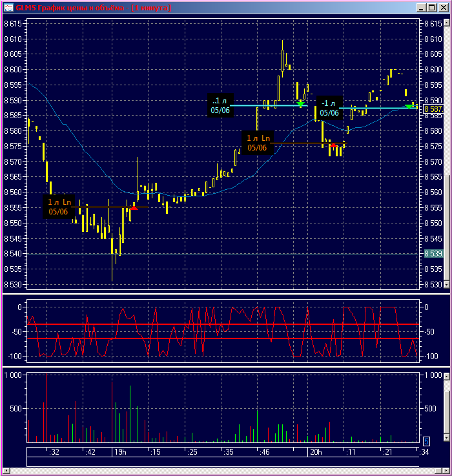Click the red buy arrow near 8 575 level
The image size is (452, 476).
[334, 145]
